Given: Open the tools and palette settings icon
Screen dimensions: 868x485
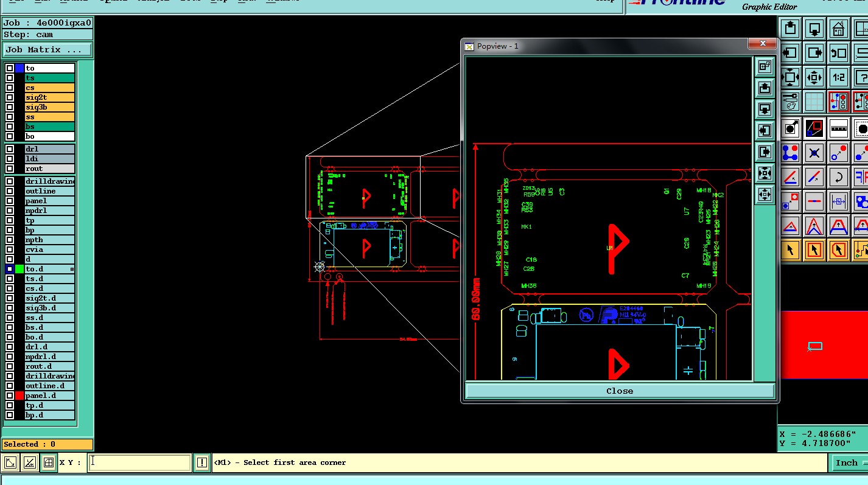Looking at the screenshot, I should coord(790,101).
